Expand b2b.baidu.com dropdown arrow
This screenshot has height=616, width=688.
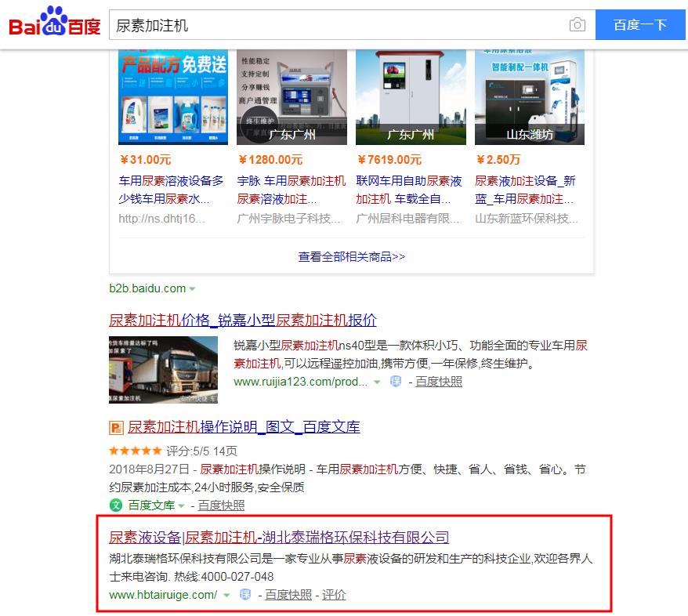pyautogui.click(x=192, y=288)
